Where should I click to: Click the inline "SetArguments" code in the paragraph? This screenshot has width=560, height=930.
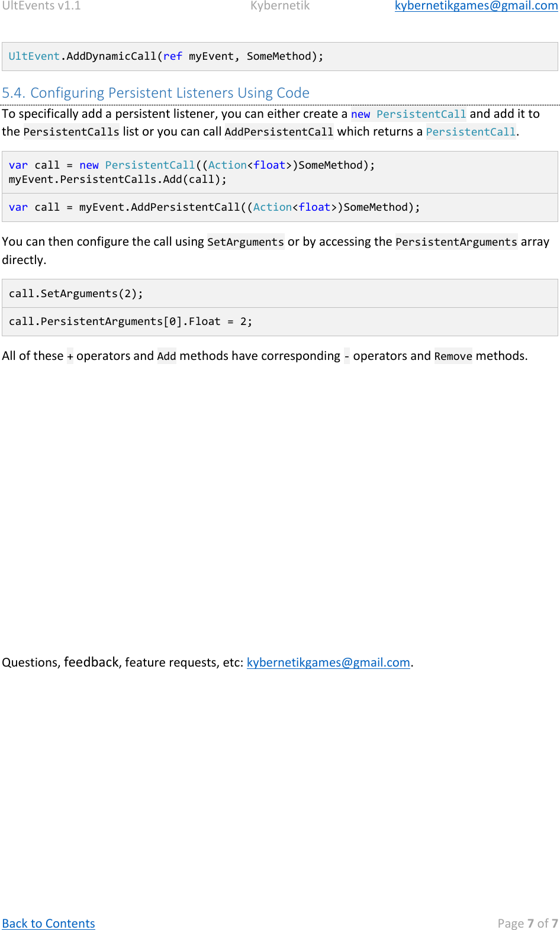pos(246,242)
